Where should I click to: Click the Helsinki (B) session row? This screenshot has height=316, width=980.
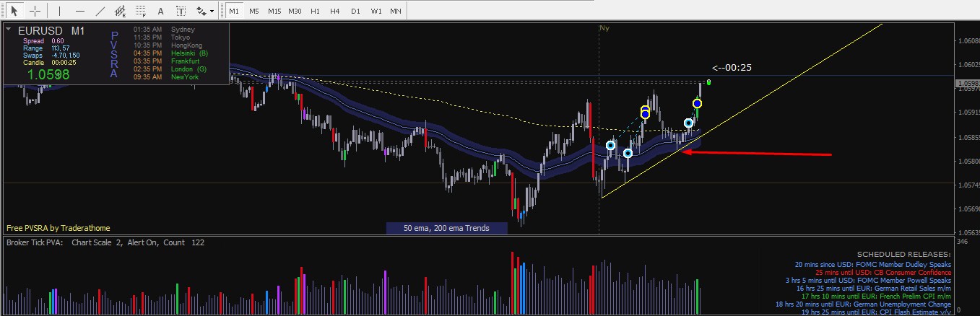point(170,53)
